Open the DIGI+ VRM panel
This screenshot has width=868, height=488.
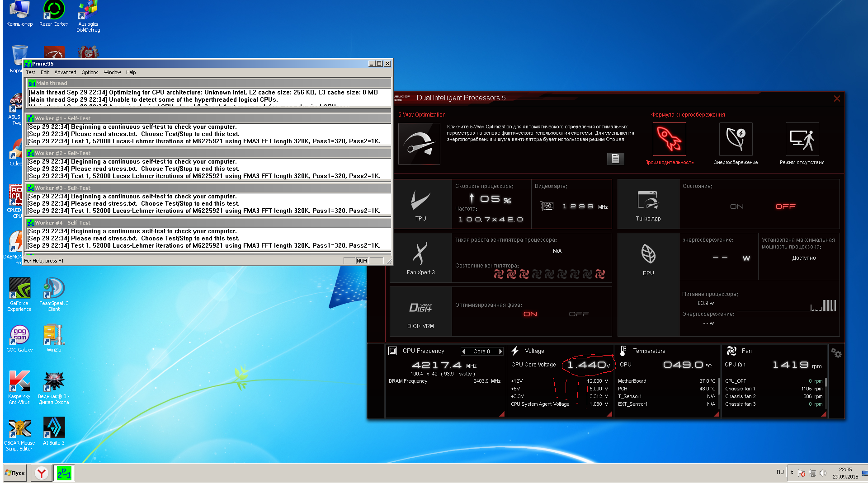pyautogui.click(x=420, y=312)
